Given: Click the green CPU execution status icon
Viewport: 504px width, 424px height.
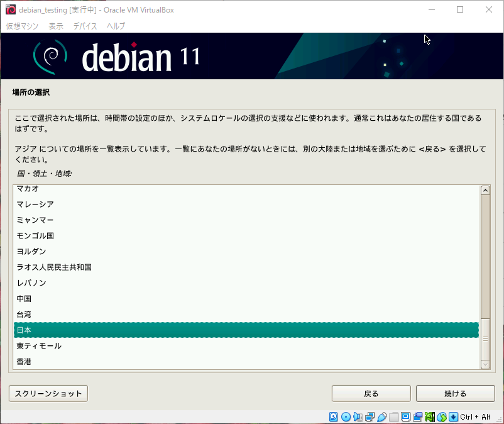Looking at the screenshot, I should 430,417.
